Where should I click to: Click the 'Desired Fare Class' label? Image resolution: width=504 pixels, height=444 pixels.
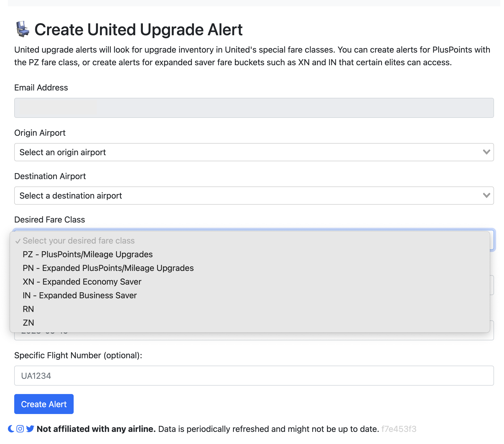pyautogui.click(x=50, y=220)
